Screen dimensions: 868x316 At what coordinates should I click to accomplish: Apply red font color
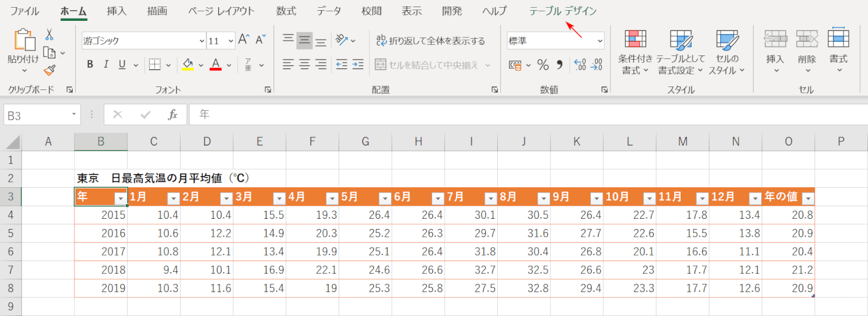point(216,64)
